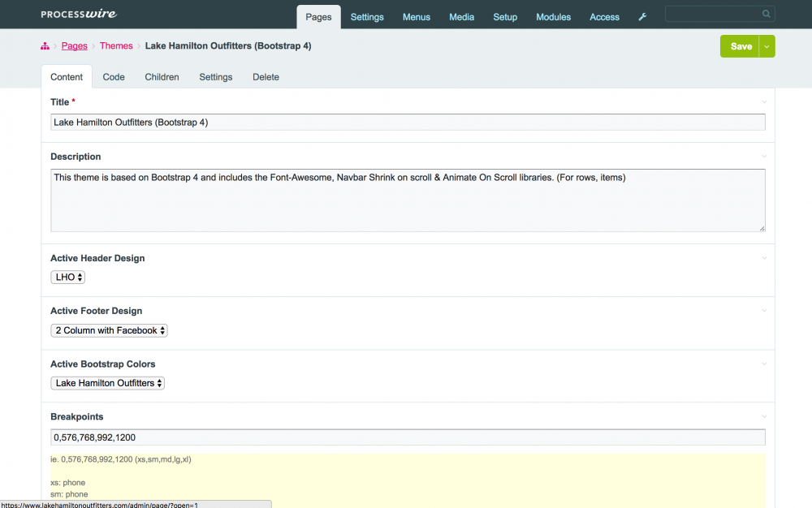Switch to the Code tab
The image size is (812, 508).
click(x=114, y=77)
